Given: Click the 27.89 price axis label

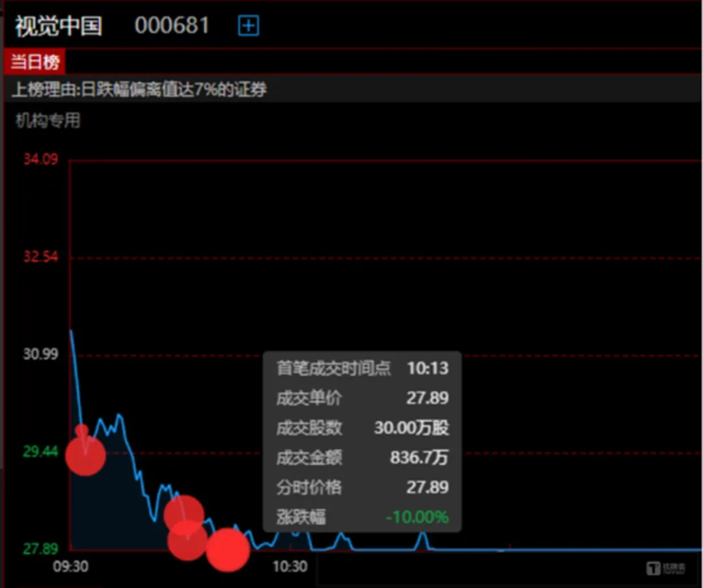Looking at the screenshot, I should click(41, 548).
